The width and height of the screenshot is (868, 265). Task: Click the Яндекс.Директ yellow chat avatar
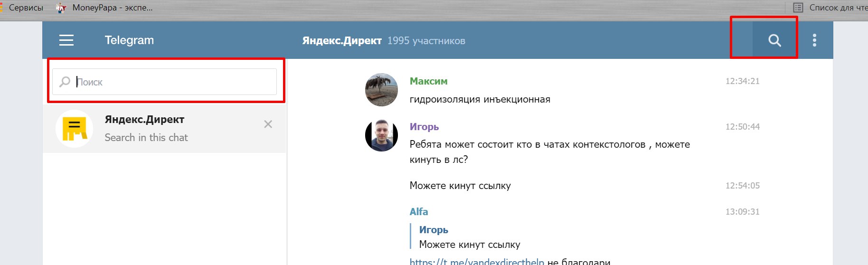coord(75,129)
